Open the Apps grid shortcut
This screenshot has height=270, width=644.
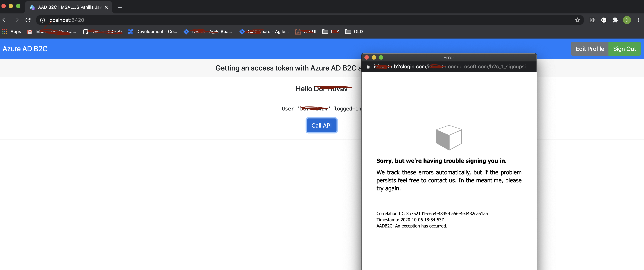point(11,32)
